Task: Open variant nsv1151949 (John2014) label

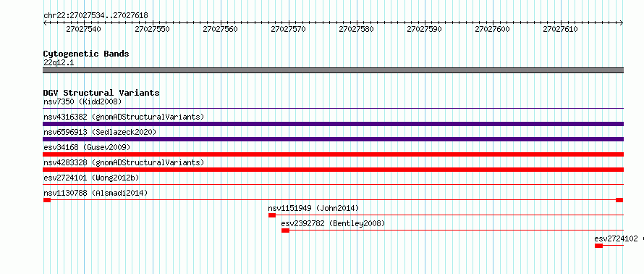Action: point(313,208)
